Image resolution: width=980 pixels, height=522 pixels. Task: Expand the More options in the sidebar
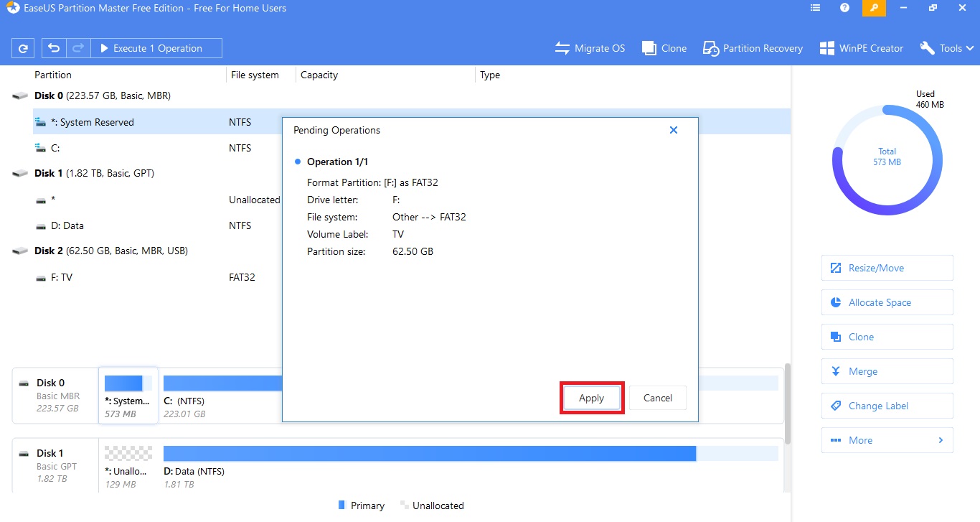pyautogui.click(x=887, y=440)
